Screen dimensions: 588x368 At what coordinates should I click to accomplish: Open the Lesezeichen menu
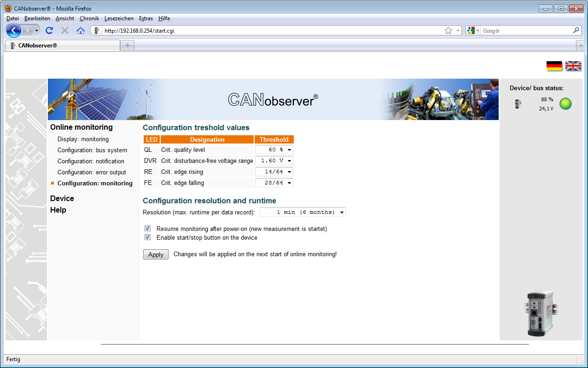(x=119, y=18)
